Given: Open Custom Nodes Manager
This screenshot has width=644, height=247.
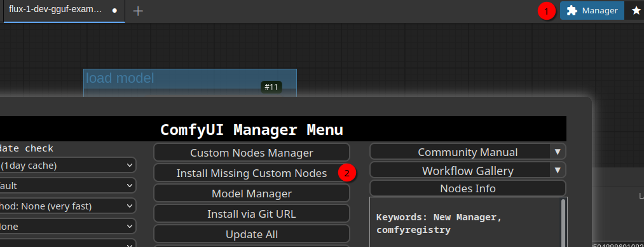Looking at the screenshot, I should [x=251, y=153].
